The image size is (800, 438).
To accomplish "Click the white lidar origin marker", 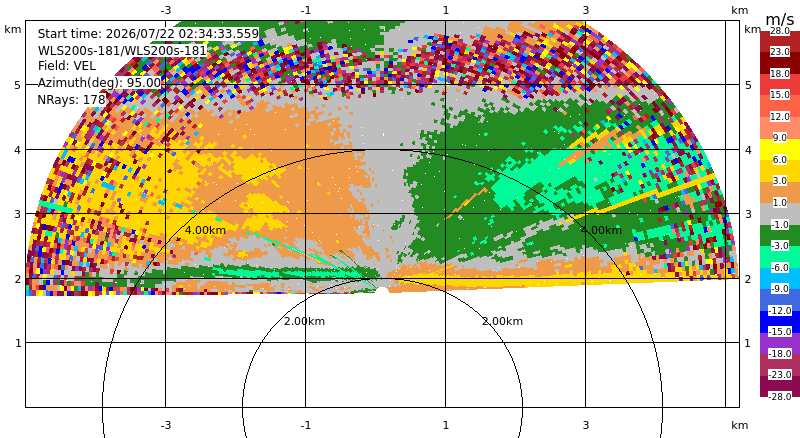I will (382, 290).
